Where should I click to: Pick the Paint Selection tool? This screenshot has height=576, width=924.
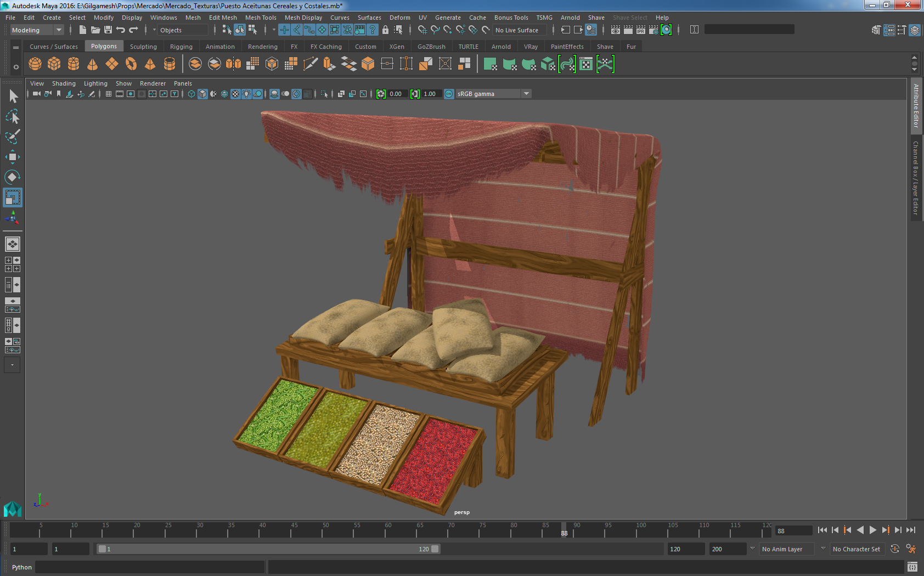pyautogui.click(x=13, y=137)
